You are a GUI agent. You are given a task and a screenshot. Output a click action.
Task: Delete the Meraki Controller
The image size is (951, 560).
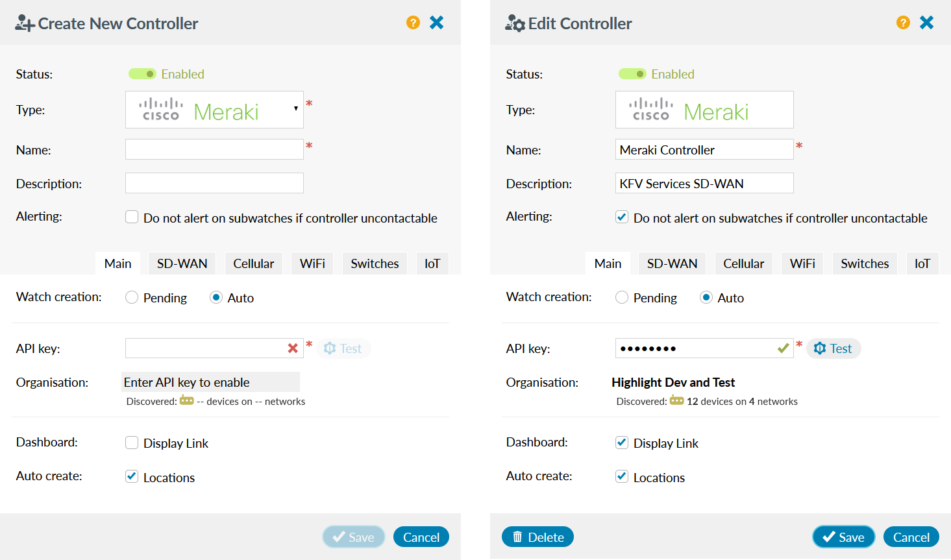click(x=537, y=537)
